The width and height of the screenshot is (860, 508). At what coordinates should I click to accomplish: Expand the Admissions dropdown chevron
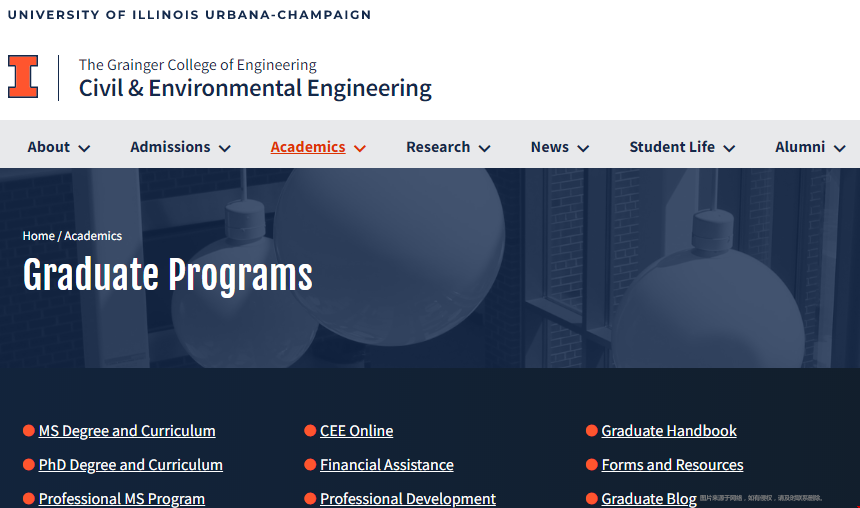(x=225, y=148)
